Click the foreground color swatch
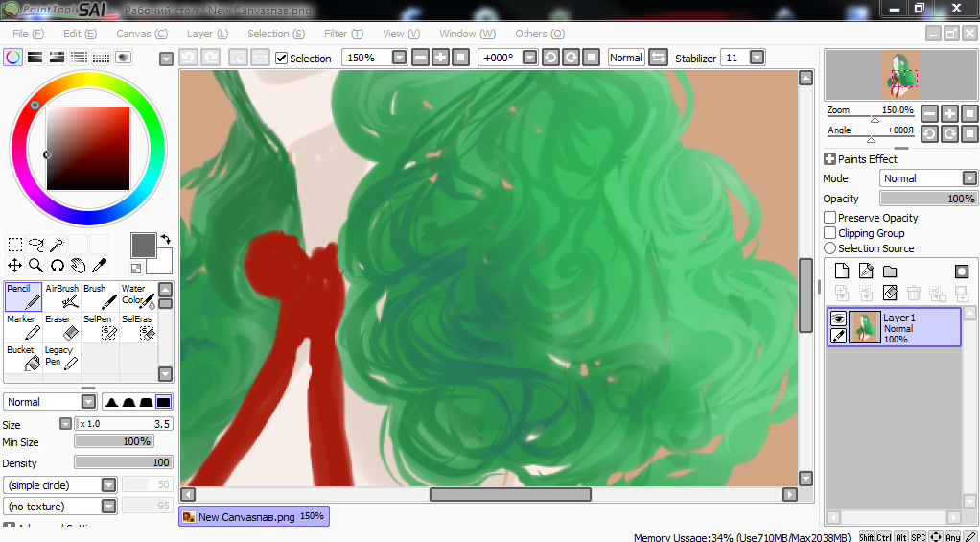Viewport: 980px width, 542px height. tap(144, 245)
